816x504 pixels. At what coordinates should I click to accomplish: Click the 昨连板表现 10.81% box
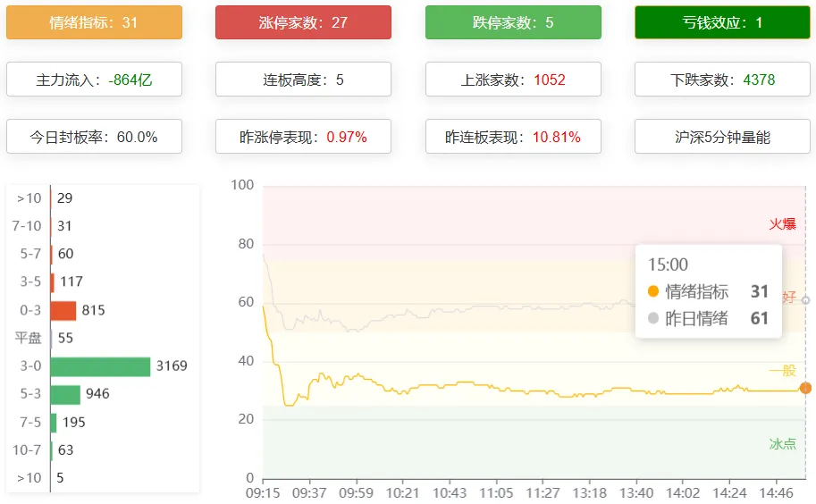(513, 137)
